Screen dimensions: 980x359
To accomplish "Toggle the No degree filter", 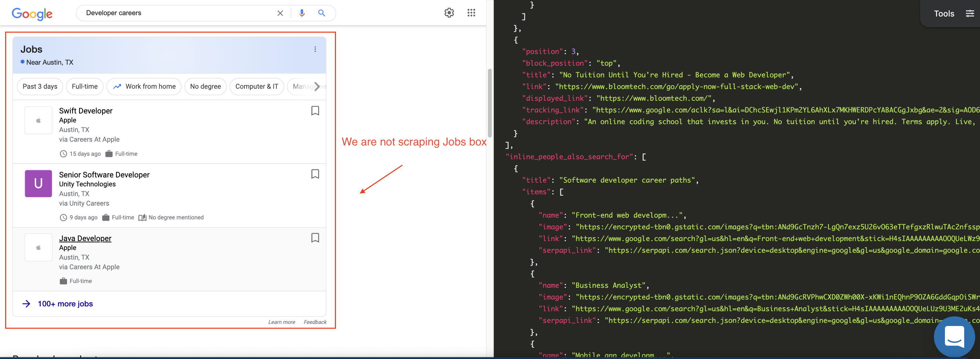I will [x=205, y=86].
